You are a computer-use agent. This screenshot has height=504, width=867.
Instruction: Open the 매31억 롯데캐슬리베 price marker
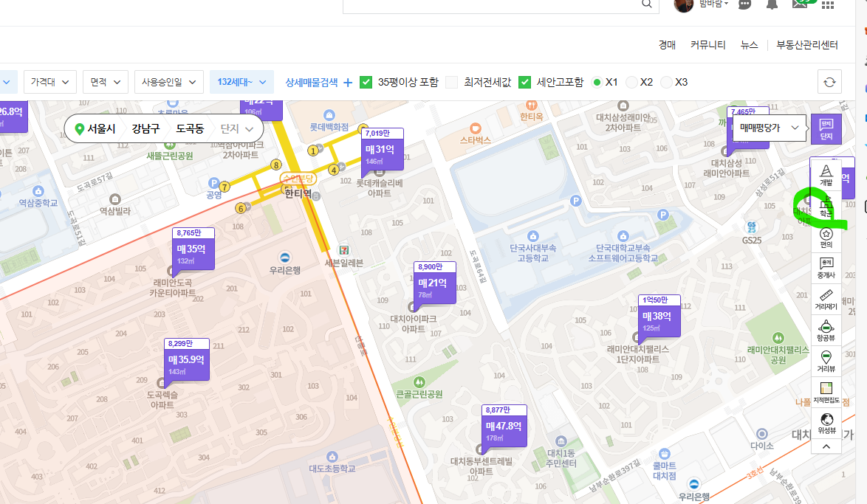(x=382, y=148)
